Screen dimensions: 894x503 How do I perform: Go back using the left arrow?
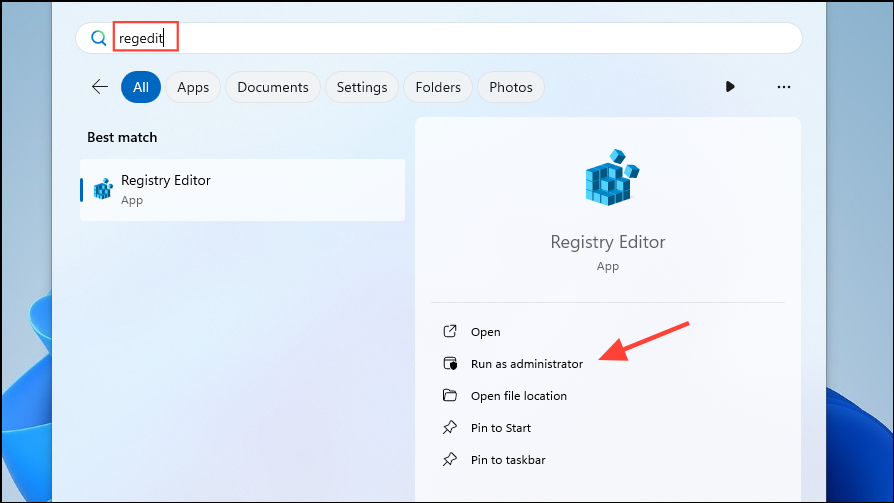[100, 87]
